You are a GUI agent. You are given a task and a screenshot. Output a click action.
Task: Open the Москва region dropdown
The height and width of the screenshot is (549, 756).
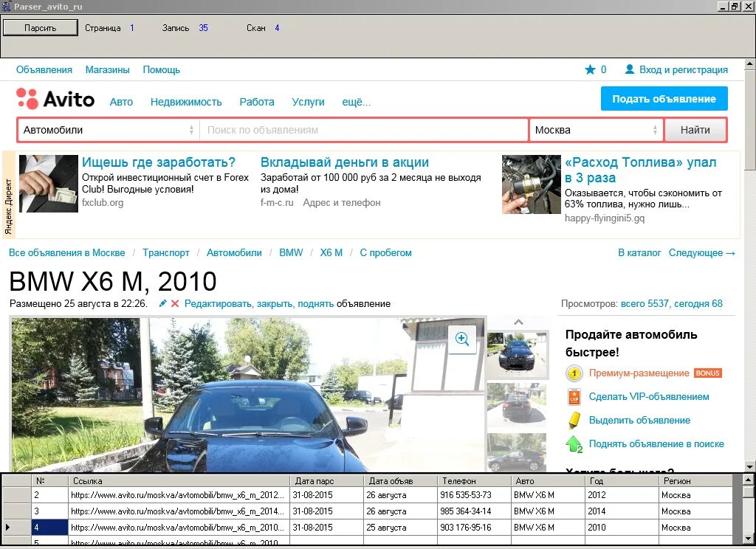coord(597,130)
